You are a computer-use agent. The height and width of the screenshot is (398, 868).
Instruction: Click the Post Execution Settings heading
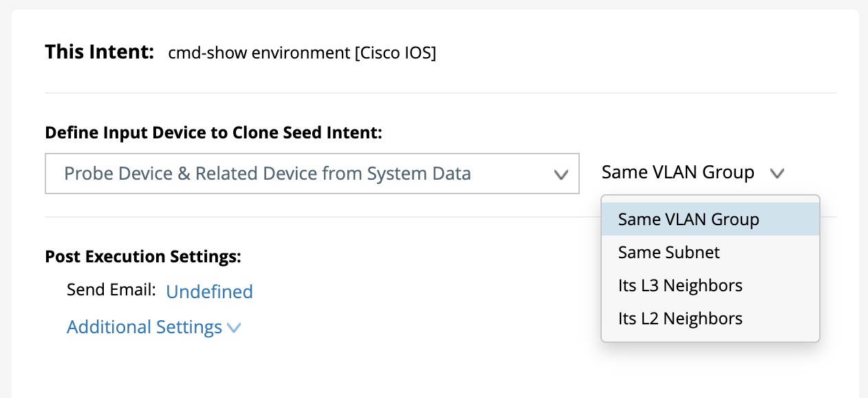[x=143, y=257]
